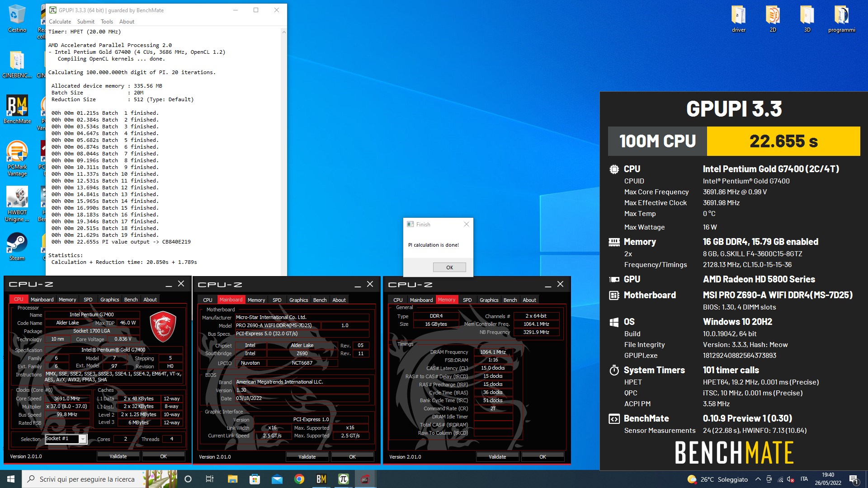Click the BIOS date 03/18/2022 field
The height and width of the screenshot is (488, 868).
(302, 399)
